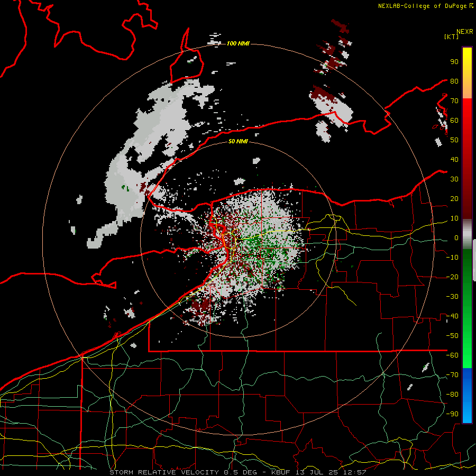The image size is (476, 476).
Task: Click the storm relative velocity caption text
Action: coord(237,472)
